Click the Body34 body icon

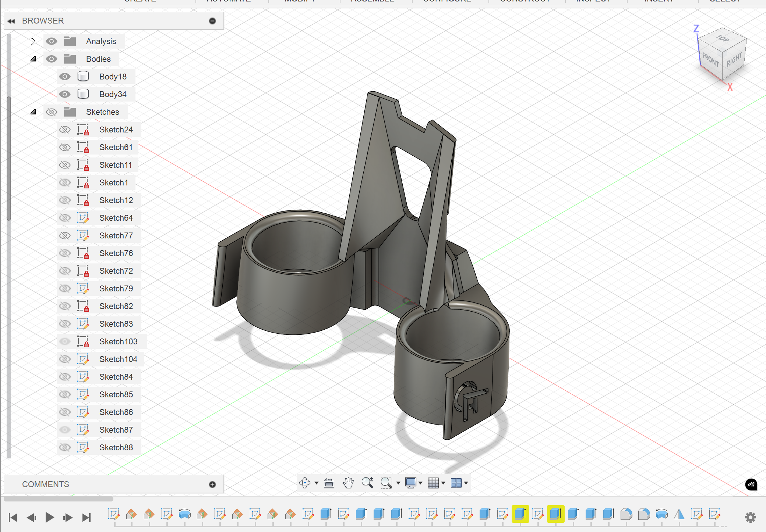coord(83,94)
